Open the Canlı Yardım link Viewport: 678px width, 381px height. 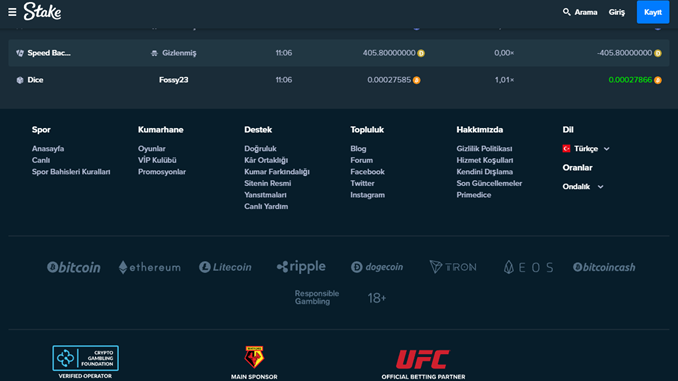click(x=266, y=207)
